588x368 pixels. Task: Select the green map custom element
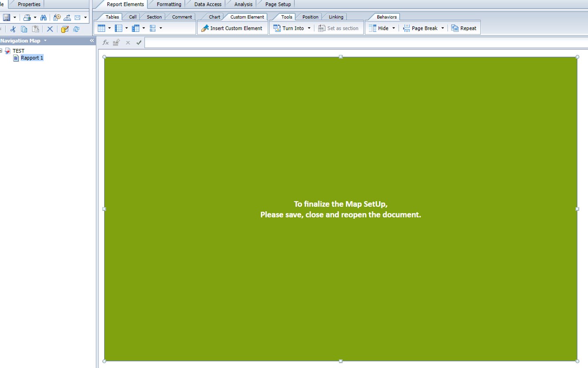coord(341,209)
